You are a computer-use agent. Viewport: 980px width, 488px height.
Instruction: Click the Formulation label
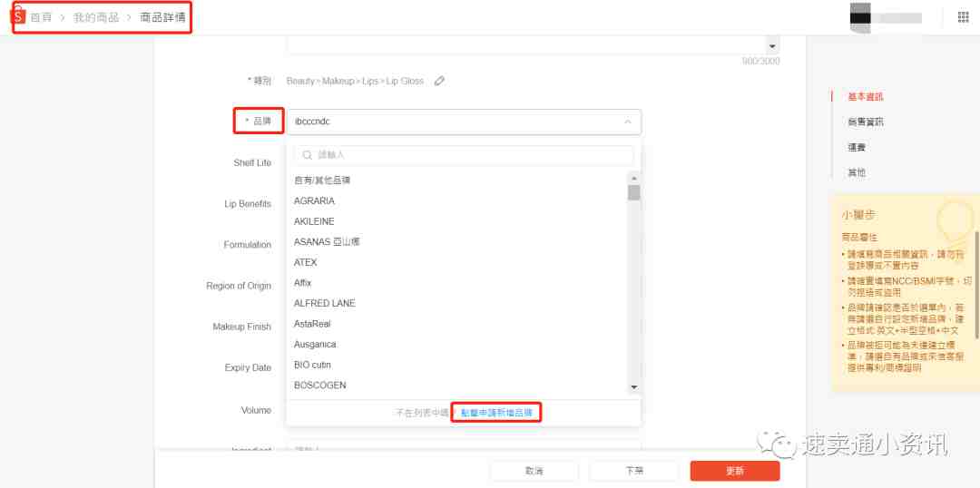point(248,245)
